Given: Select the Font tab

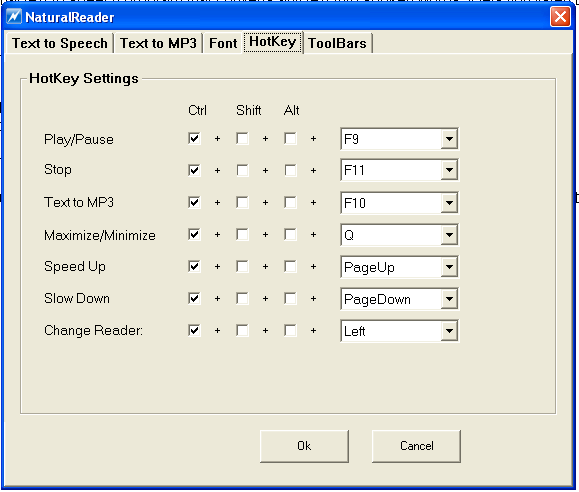Looking at the screenshot, I should point(223,43).
